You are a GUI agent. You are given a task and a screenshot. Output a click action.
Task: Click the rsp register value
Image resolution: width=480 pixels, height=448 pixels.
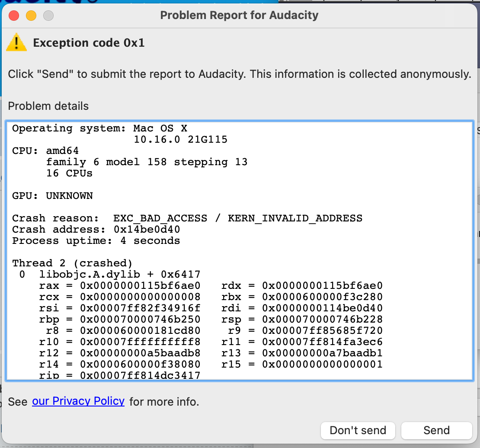coord(322,320)
